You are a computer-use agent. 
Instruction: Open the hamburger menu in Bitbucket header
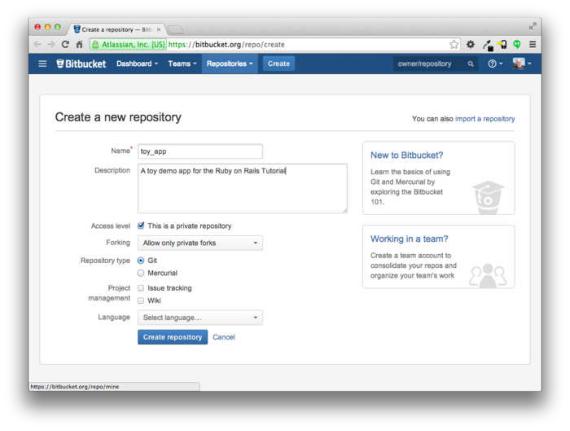(x=43, y=64)
